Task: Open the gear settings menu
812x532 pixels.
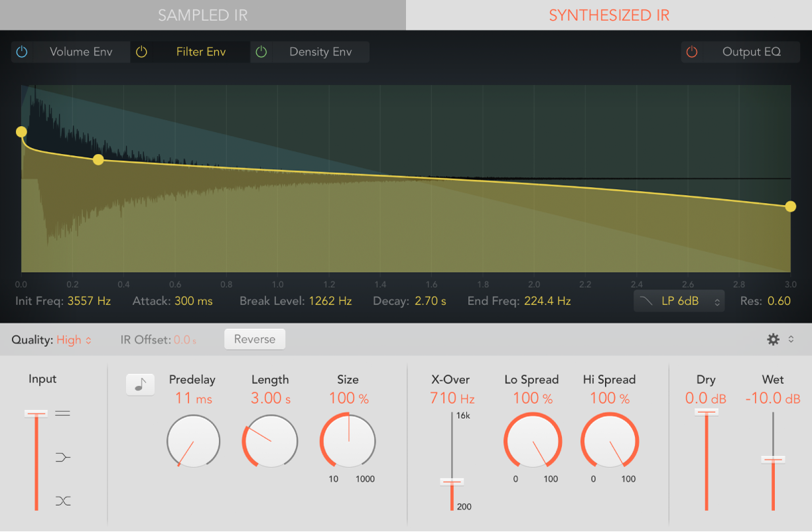Action: (773, 340)
